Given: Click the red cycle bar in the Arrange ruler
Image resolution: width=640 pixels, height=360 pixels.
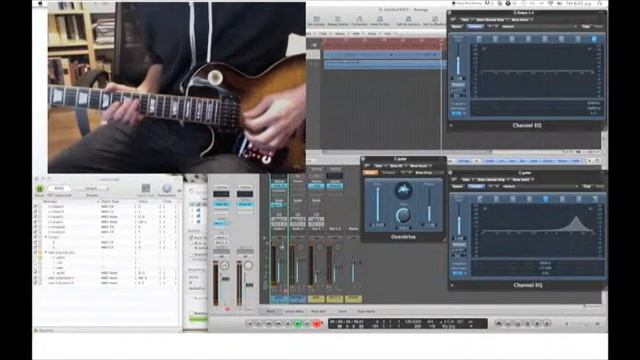Looking at the screenshot, I should point(383,44).
